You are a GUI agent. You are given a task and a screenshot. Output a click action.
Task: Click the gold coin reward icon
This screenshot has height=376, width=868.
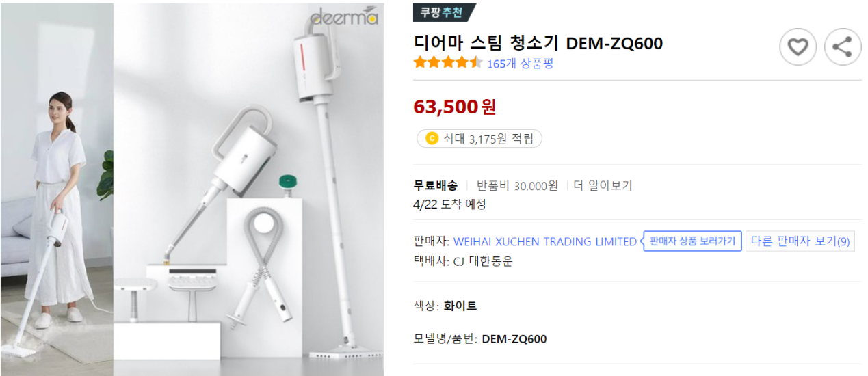432,139
